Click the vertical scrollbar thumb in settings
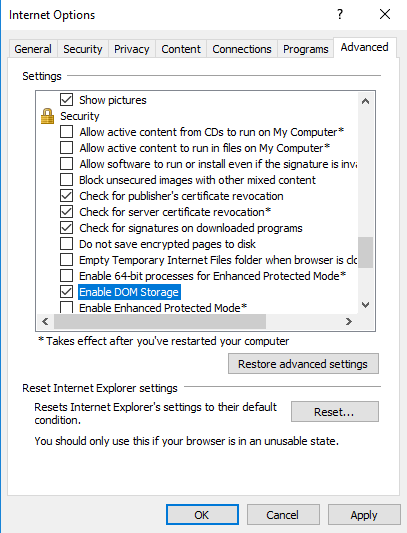The height and width of the screenshot is (533, 407). coord(366,252)
